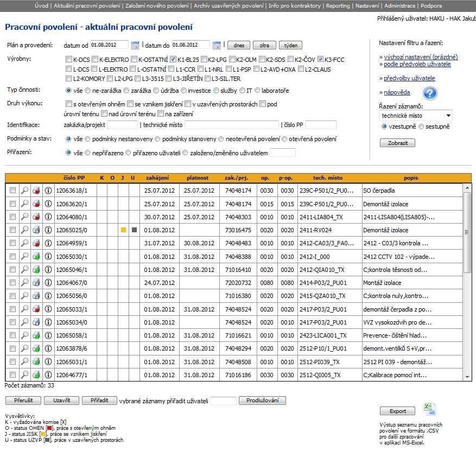Click printer icon for permit 12063878/6
The height and width of the screenshot is (451, 476).
[x=36, y=348]
